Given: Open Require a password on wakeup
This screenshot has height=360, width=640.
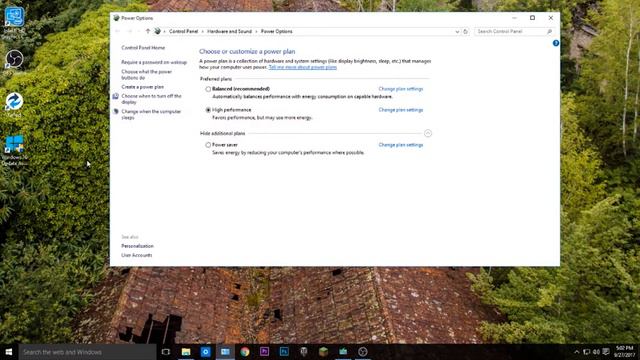Looking at the screenshot, I should pyautogui.click(x=154, y=62).
